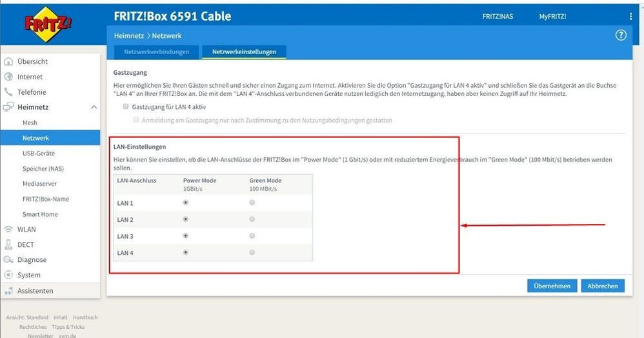This screenshot has height=338, width=644.
Task: Click Heimnetz in the breadcrumb
Action: [x=129, y=35]
